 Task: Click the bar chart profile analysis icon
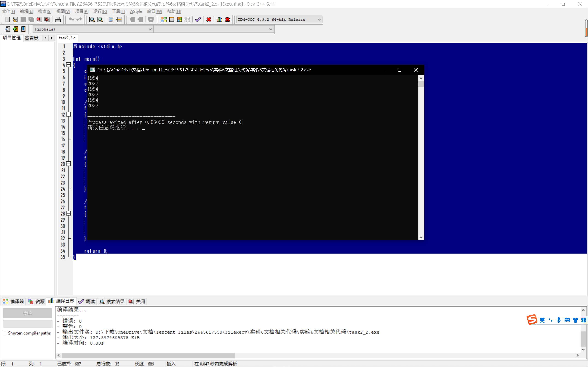point(219,19)
